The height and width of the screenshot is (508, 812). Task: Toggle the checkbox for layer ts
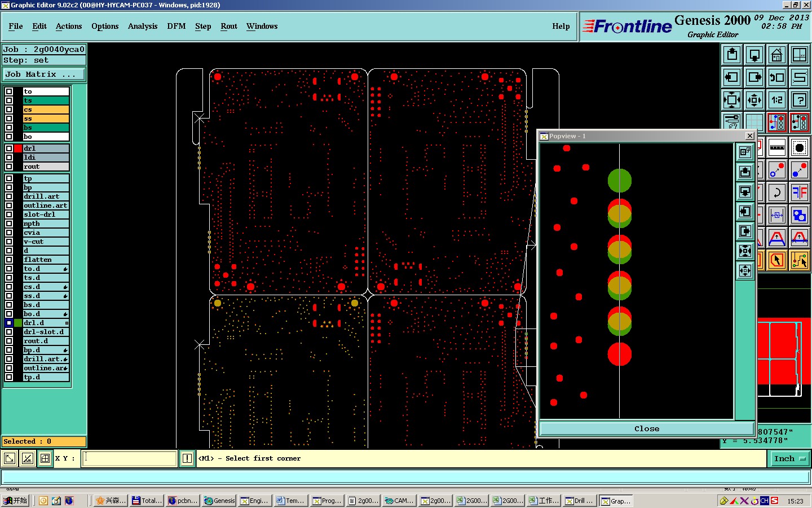pyautogui.click(x=9, y=100)
